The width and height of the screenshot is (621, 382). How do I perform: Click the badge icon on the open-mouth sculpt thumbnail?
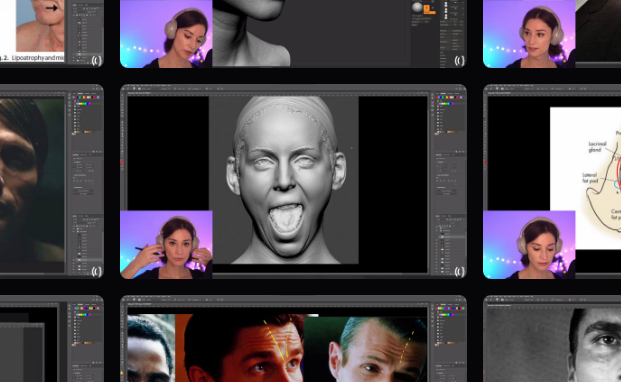[459, 272]
